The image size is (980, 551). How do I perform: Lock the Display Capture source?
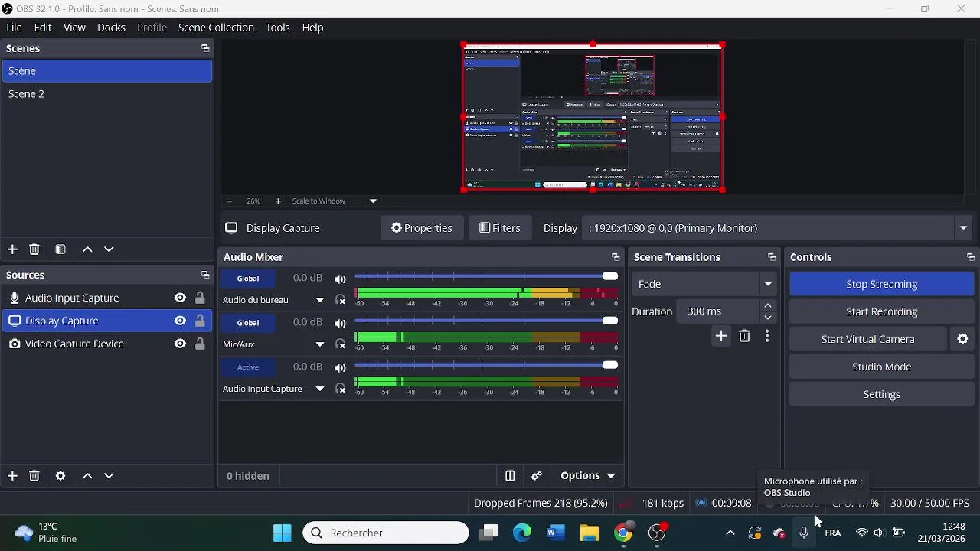200,321
